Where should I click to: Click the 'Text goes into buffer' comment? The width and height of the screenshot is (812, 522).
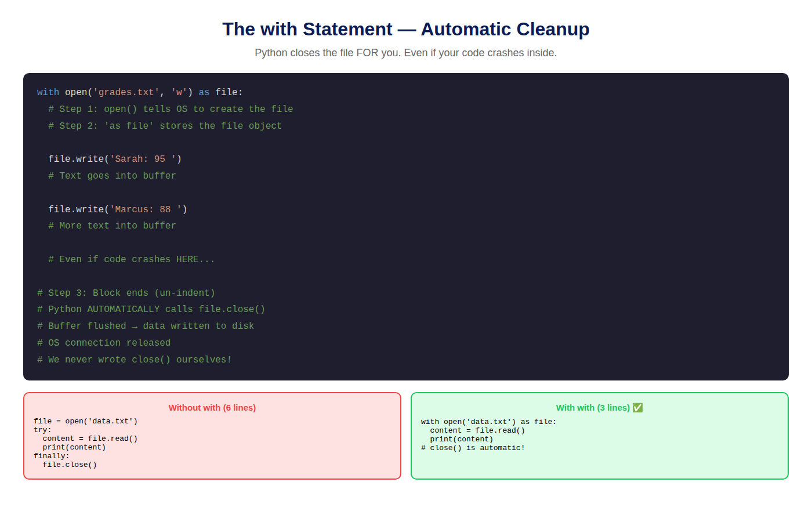pos(112,176)
